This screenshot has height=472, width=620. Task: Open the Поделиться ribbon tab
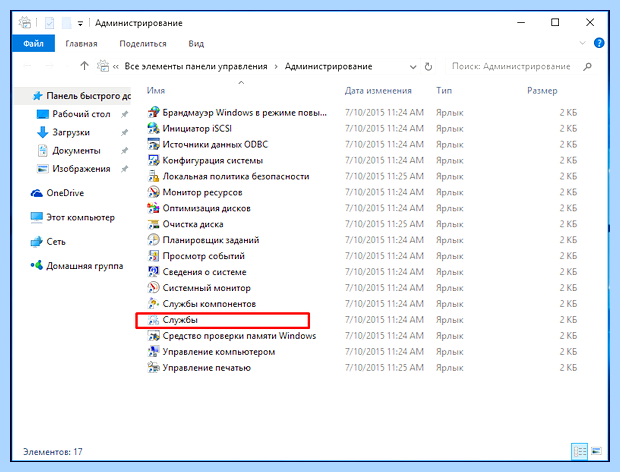tap(143, 44)
